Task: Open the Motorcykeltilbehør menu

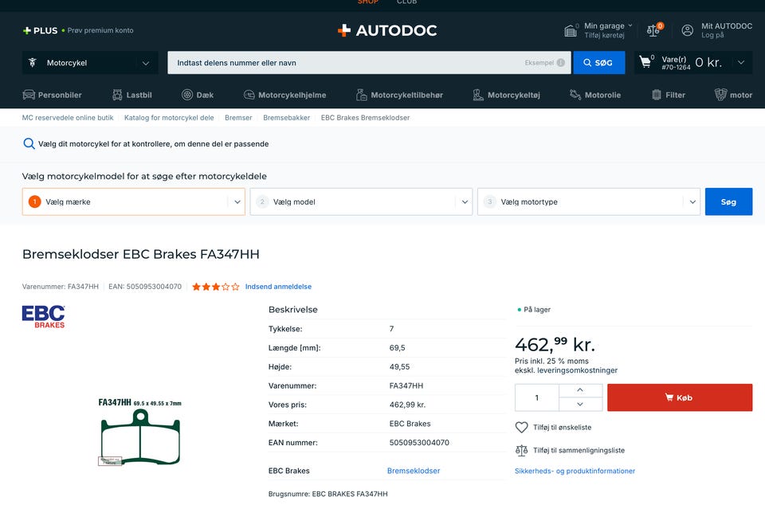Action: click(399, 95)
